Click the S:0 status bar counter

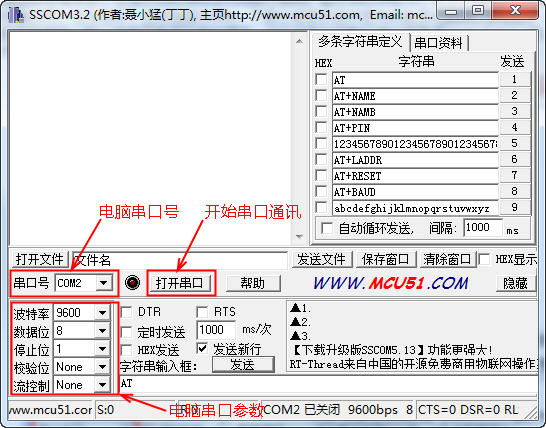[x=106, y=410]
